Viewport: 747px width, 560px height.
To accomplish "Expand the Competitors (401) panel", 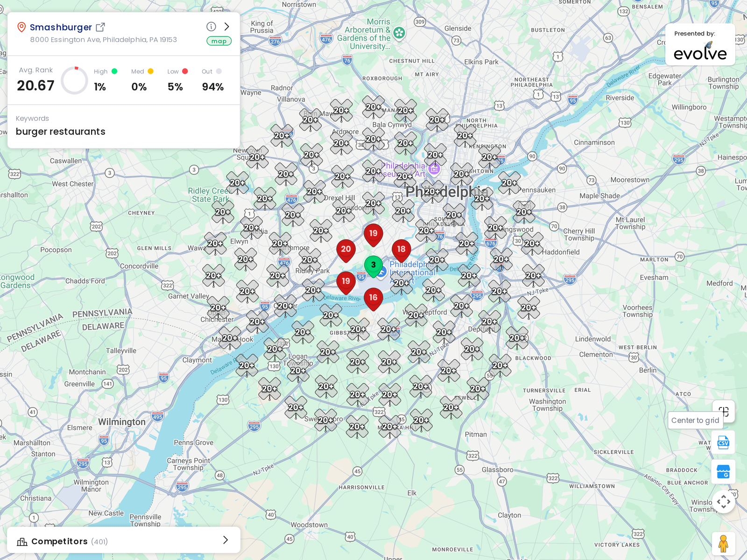I will tap(124, 540).
